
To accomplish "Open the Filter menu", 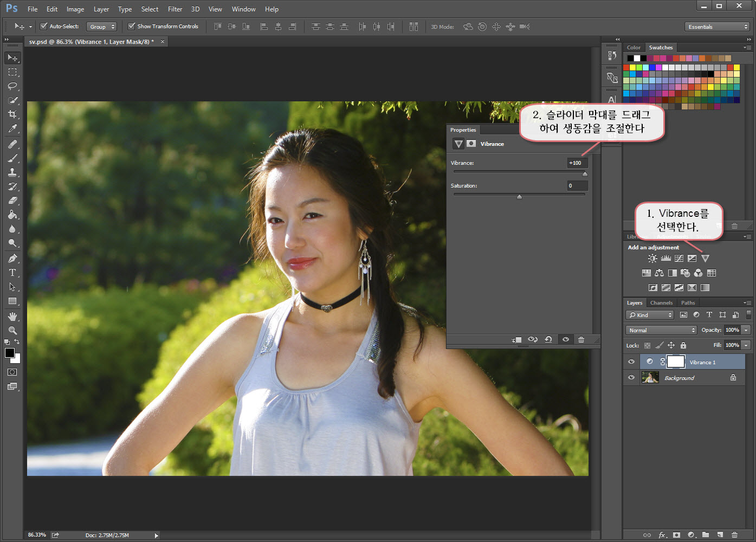I will [x=175, y=9].
